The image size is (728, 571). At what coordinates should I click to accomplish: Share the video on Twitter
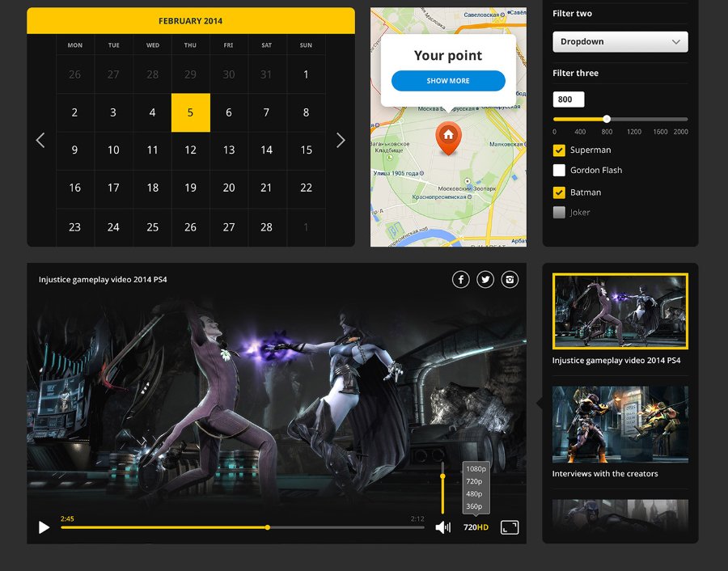coord(485,280)
